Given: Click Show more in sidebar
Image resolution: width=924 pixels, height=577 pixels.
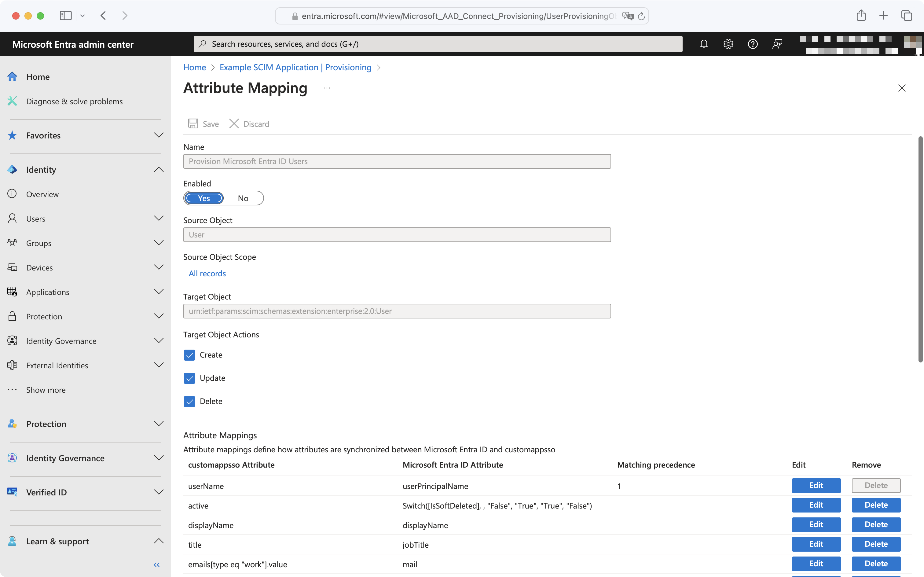Looking at the screenshot, I should click(x=46, y=390).
